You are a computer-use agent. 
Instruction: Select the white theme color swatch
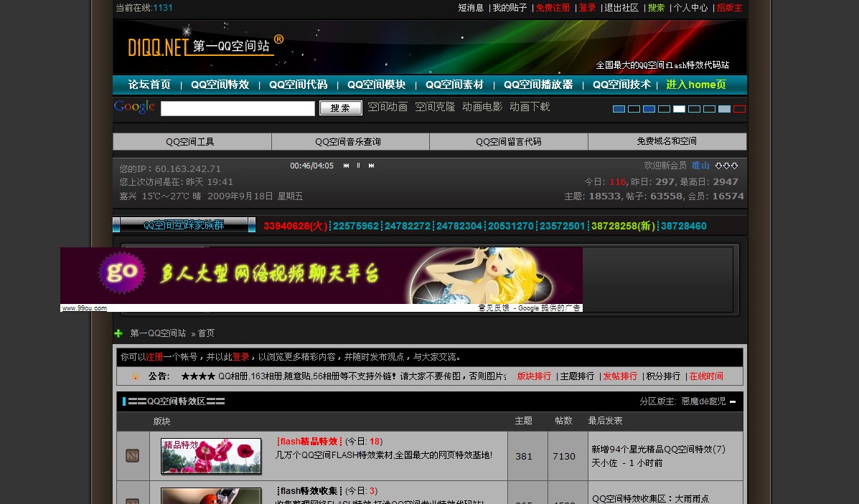680,109
